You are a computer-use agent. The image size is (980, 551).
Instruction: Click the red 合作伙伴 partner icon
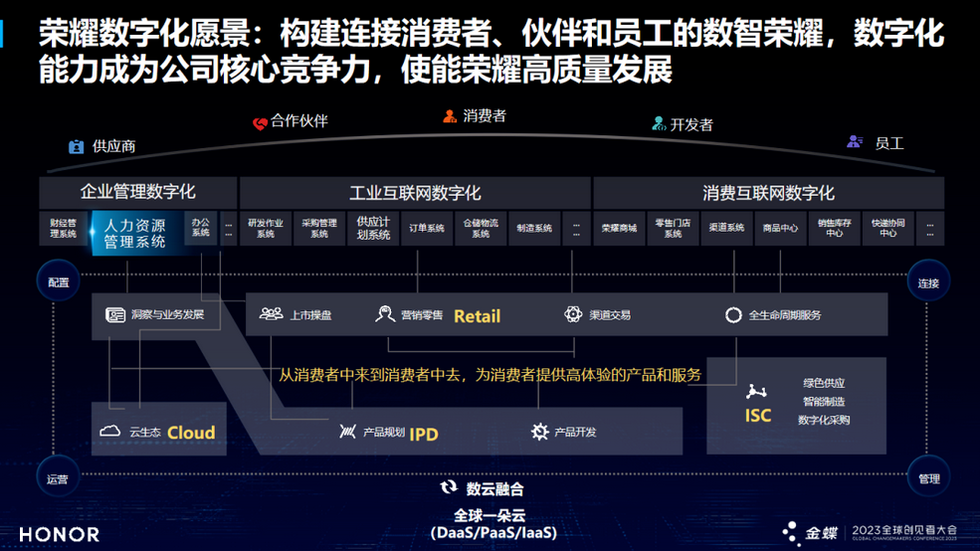click(x=260, y=123)
